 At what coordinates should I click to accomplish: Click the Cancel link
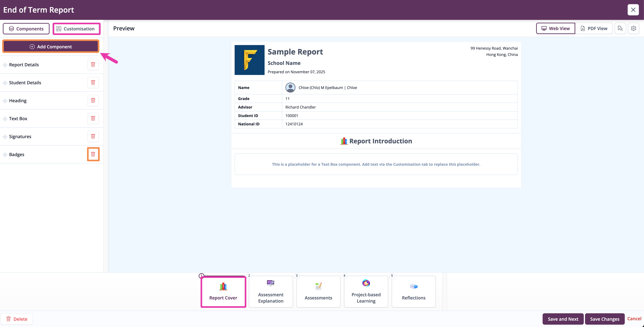635,319
